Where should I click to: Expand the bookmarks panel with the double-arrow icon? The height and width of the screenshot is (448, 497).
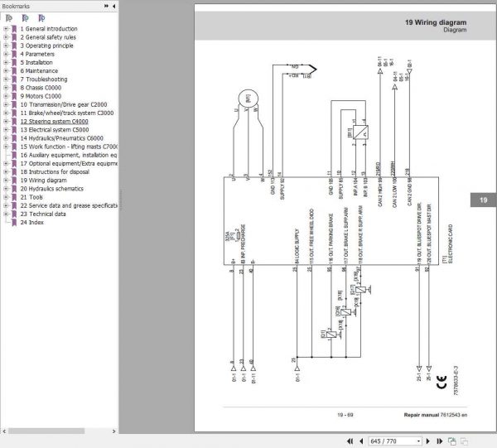click(106, 6)
